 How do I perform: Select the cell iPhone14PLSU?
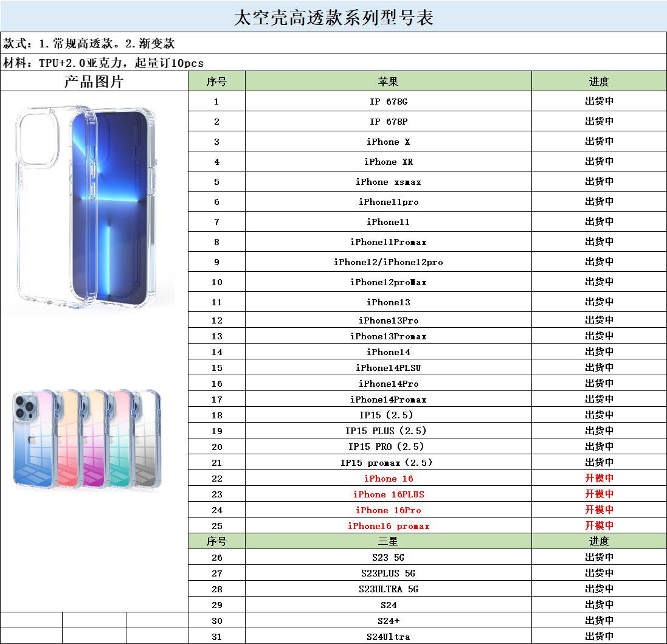389,367
